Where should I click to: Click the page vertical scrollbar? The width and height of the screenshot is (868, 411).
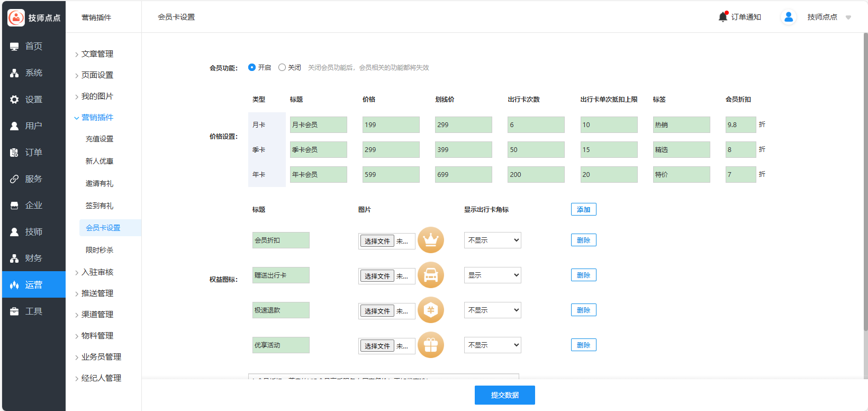pyautogui.click(x=865, y=180)
